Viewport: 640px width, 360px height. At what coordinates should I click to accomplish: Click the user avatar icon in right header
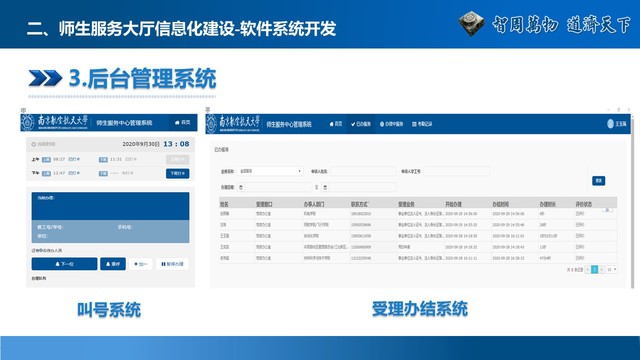coord(611,124)
